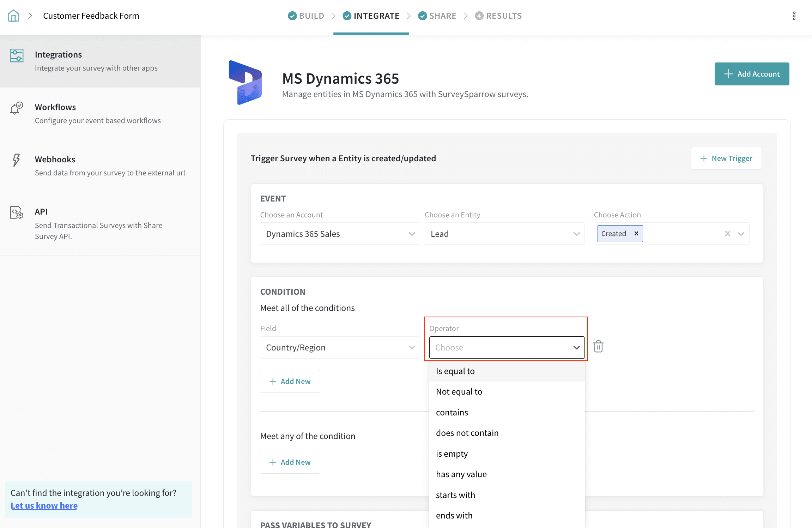This screenshot has height=528, width=812.
Task: Clear all selected actions in Choose Action
Action: click(727, 234)
